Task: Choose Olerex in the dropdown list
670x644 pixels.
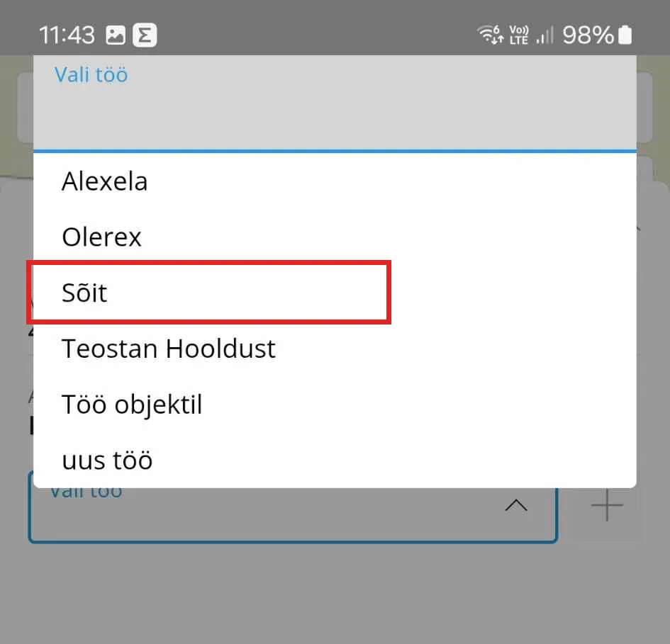Action: [102, 237]
